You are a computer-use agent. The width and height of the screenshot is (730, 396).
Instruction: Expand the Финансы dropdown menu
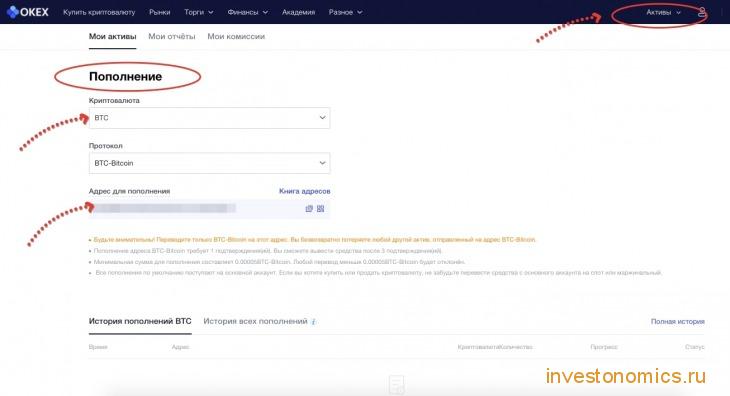coord(248,12)
